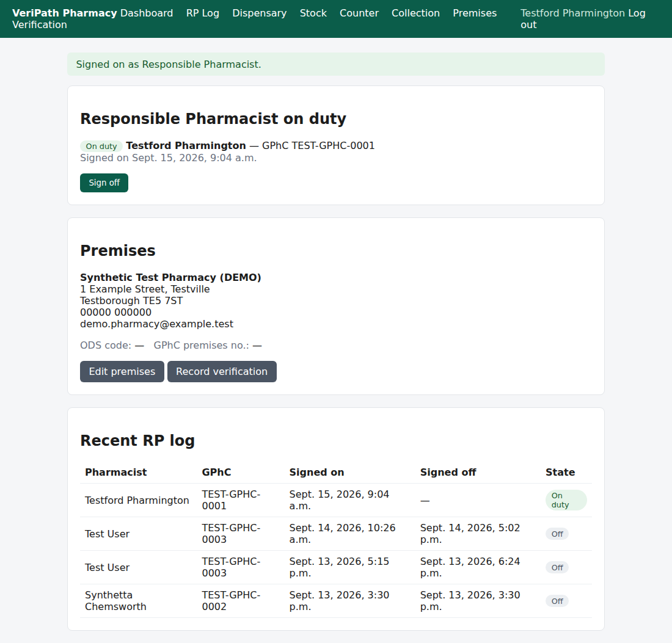
Task: Open the RP Log page
Action: (203, 13)
